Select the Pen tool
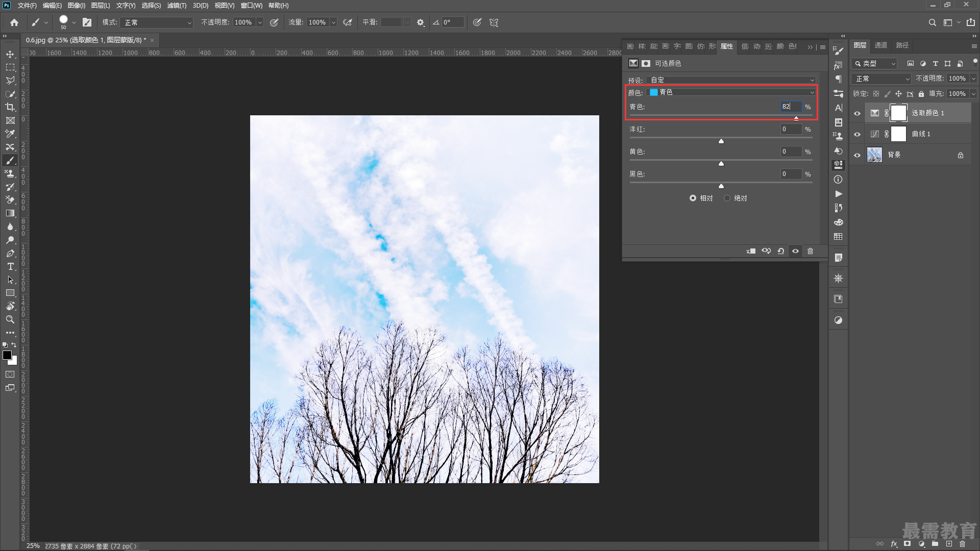This screenshot has width=980, height=551. pyautogui.click(x=10, y=253)
